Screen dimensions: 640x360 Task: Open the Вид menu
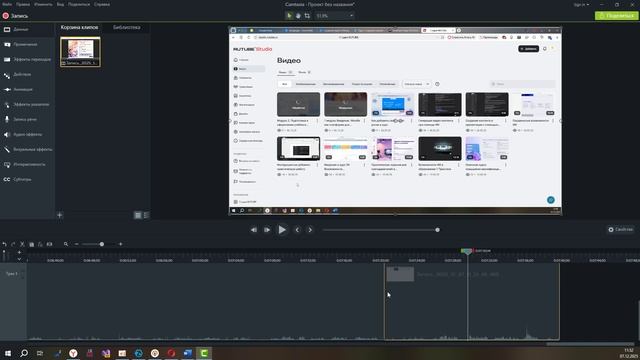pos(60,4)
